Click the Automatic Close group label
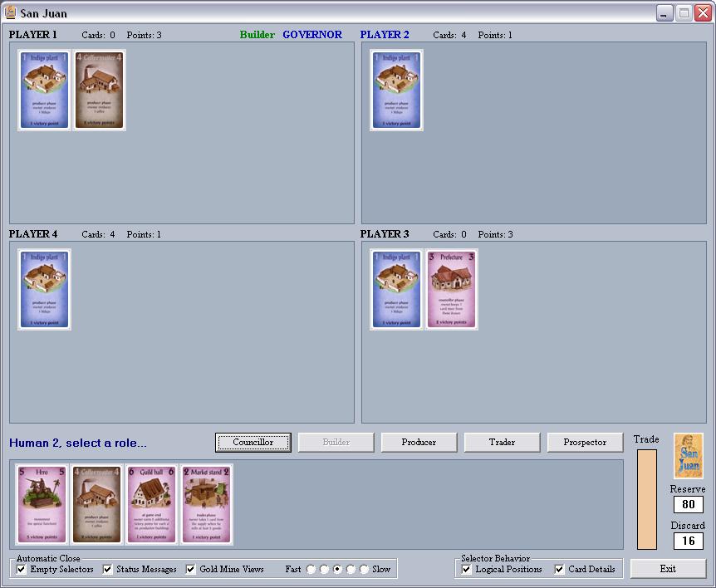 (x=48, y=558)
